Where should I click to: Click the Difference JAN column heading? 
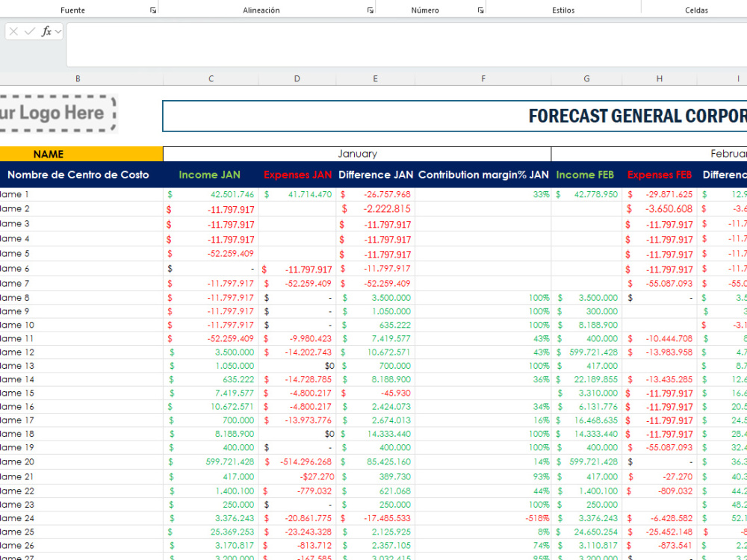(x=376, y=175)
